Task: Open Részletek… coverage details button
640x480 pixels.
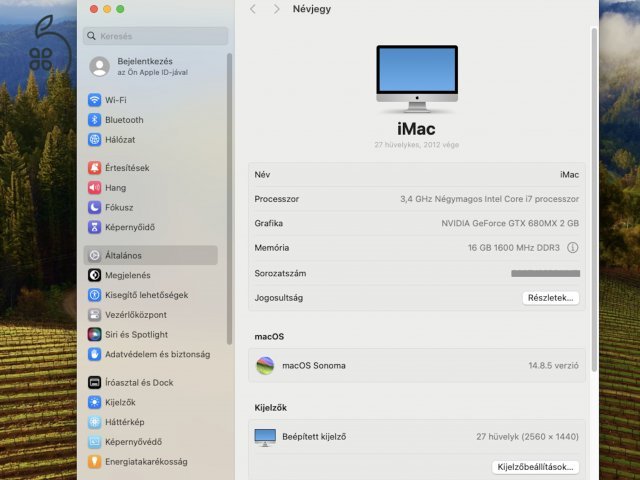Action: click(550, 298)
